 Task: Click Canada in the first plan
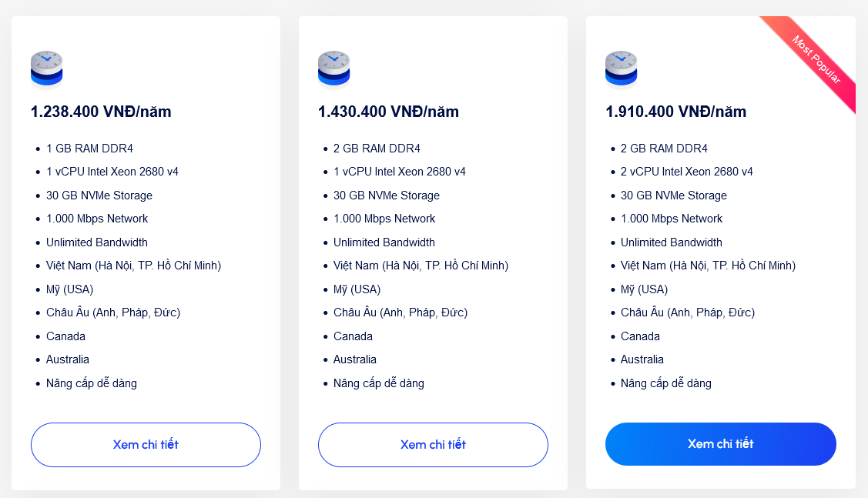click(65, 336)
